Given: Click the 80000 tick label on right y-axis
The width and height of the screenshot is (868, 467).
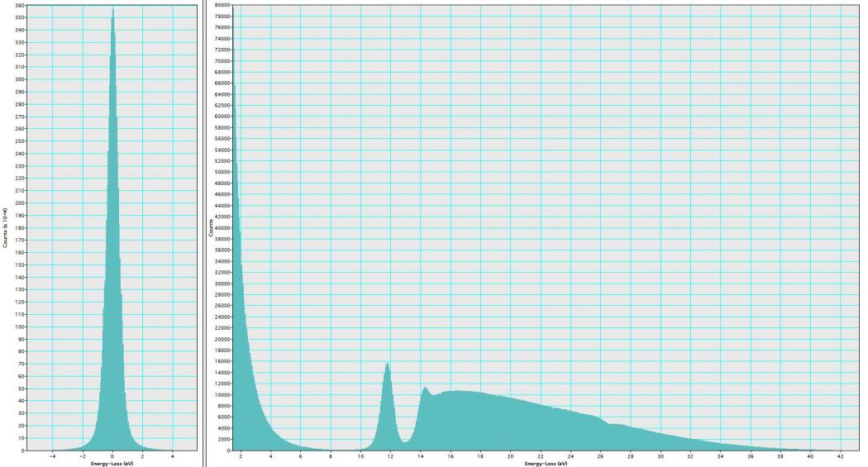Looking at the screenshot, I should pyautogui.click(x=222, y=5).
